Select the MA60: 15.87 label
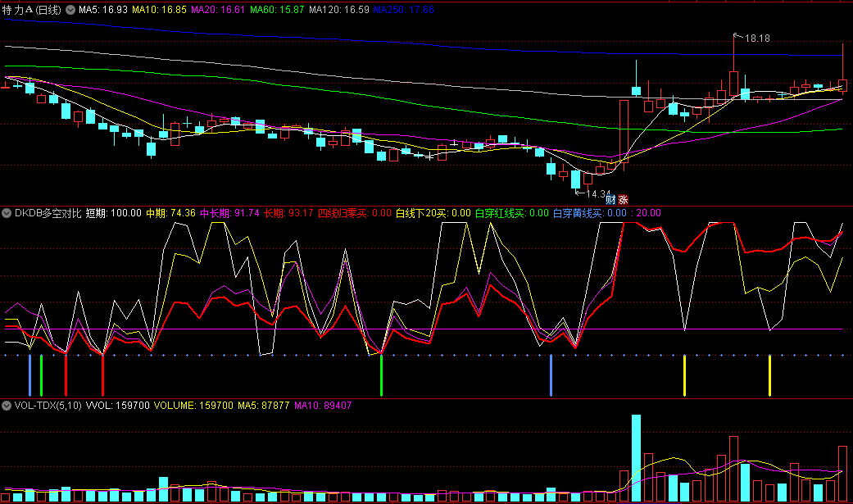Screen dimensions: 853x504 [x=277, y=9]
